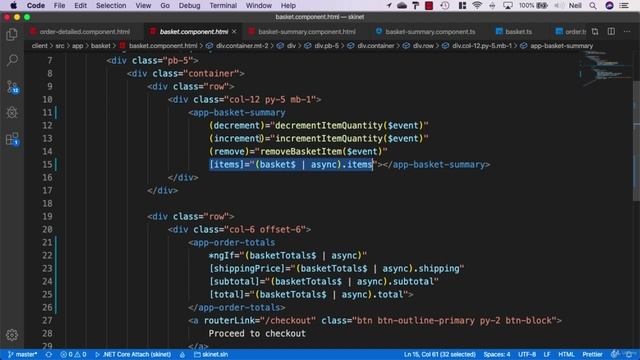Open the More Actions ellipsis menu
This screenshot has height=360, width=640.
pos(627,31)
